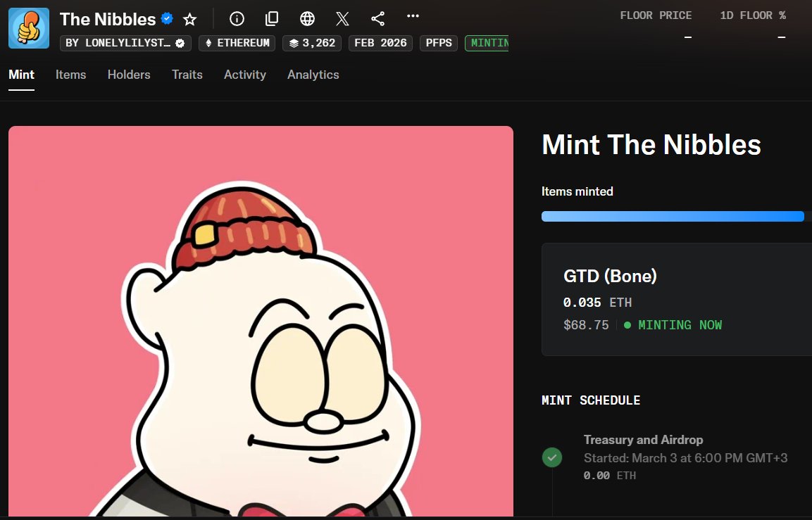The image size is (812, 520).
Task: Open the collection's X (Twitter) profile
Action: click(x=342, y=19)
